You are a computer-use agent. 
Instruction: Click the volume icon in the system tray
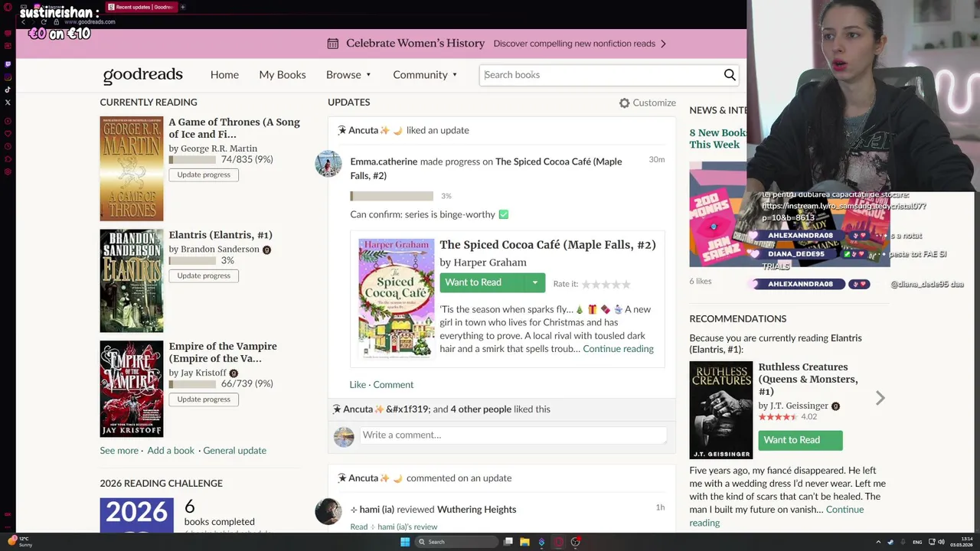point(941,542)
